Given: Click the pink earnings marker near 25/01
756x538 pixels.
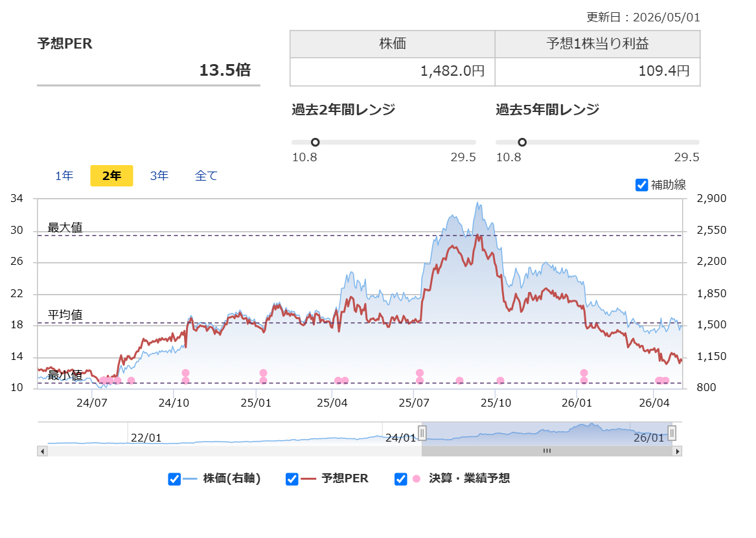Looking at the screenshot, I should (263, 373).
